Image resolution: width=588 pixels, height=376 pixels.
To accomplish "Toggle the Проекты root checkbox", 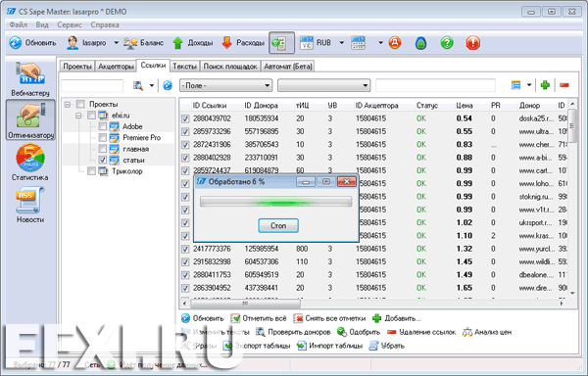I will click(x=80, y=104).
